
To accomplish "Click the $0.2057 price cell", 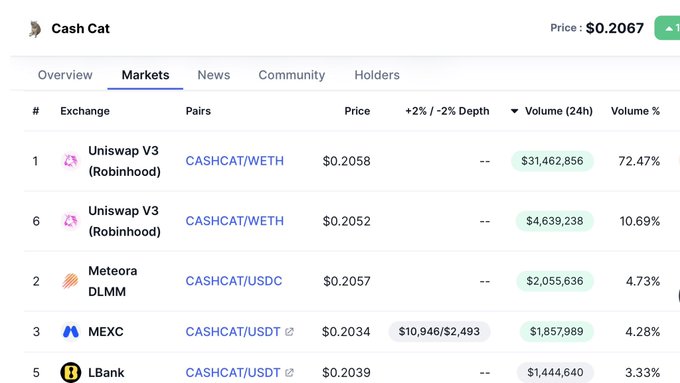I will (347, 281).
